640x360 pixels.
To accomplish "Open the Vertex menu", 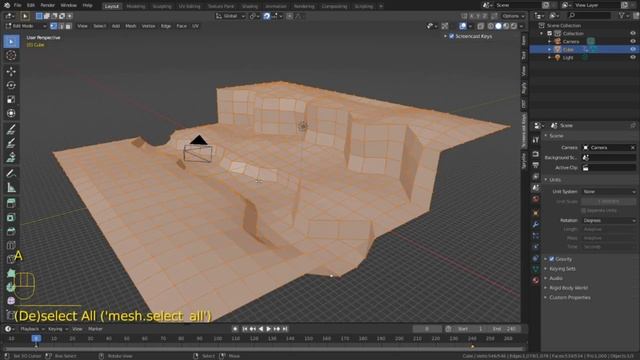I will [148, 26].
